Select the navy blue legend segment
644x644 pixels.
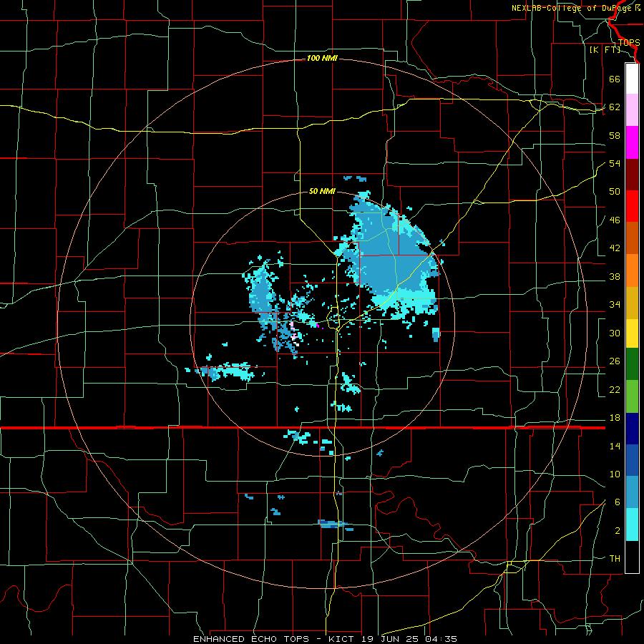(632, 429)
